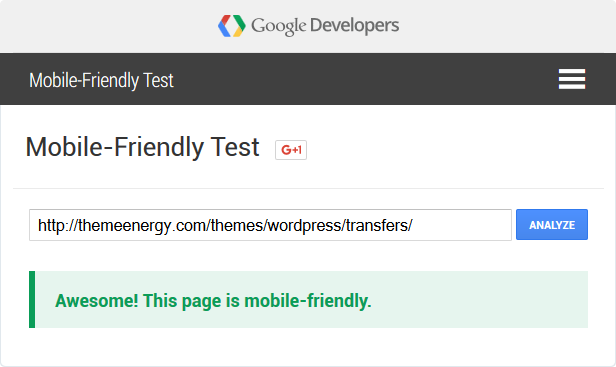The height and width of the screenshot is (367, 616).
Task: Click 'mobile-friendly.' at end of result text
Action: (x=308, y=301)
